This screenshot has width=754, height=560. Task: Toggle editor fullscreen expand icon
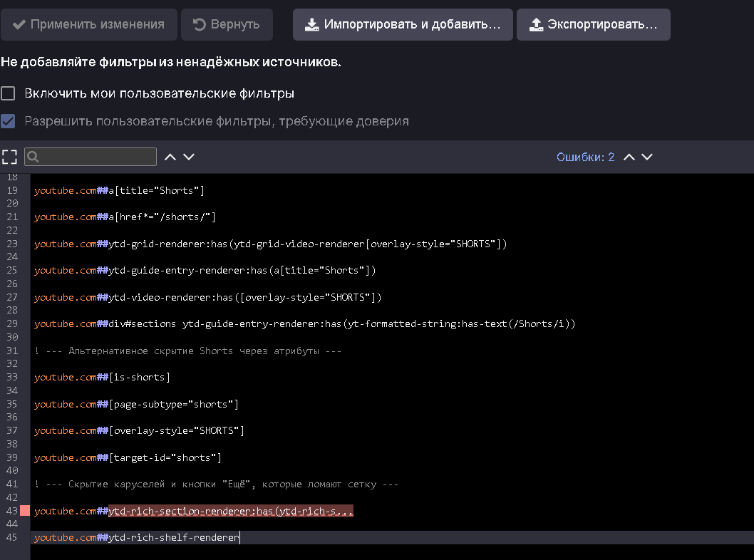(x=9, y=157)
